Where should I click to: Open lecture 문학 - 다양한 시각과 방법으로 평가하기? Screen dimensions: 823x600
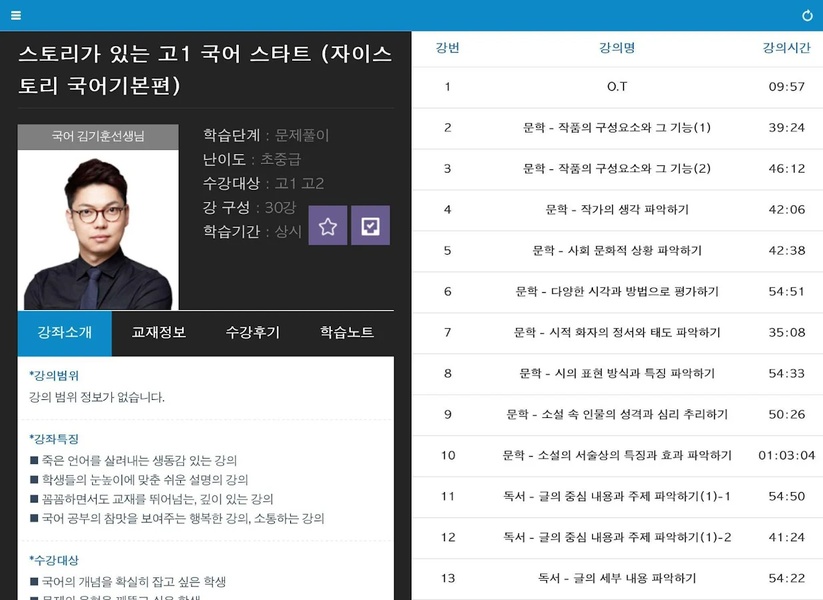[617, 292]
